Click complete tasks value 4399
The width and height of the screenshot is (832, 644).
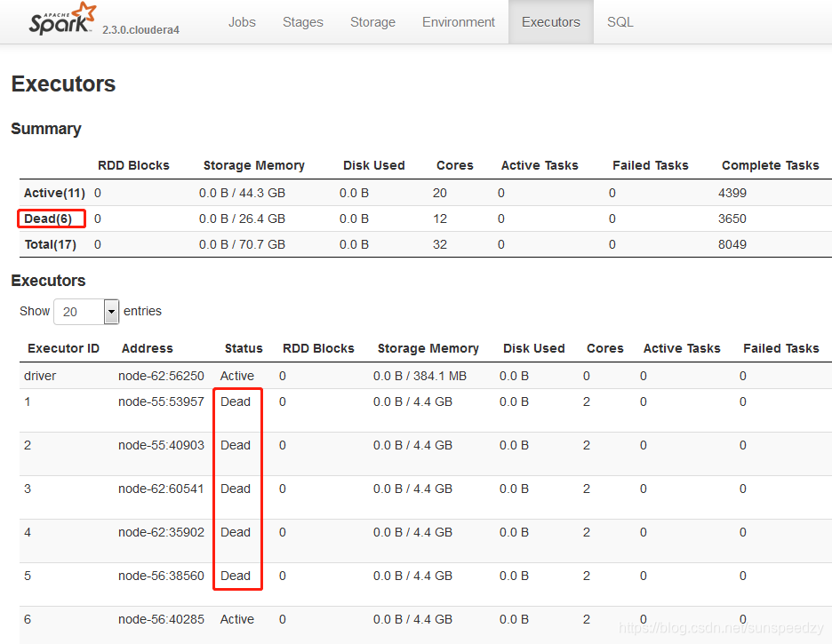732,193
